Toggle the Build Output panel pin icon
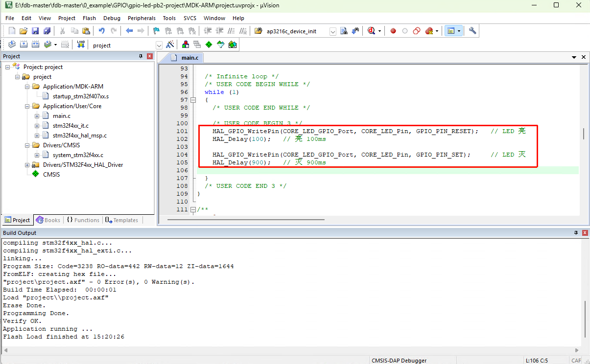The image size is (590, 364). tap(576, 233)
